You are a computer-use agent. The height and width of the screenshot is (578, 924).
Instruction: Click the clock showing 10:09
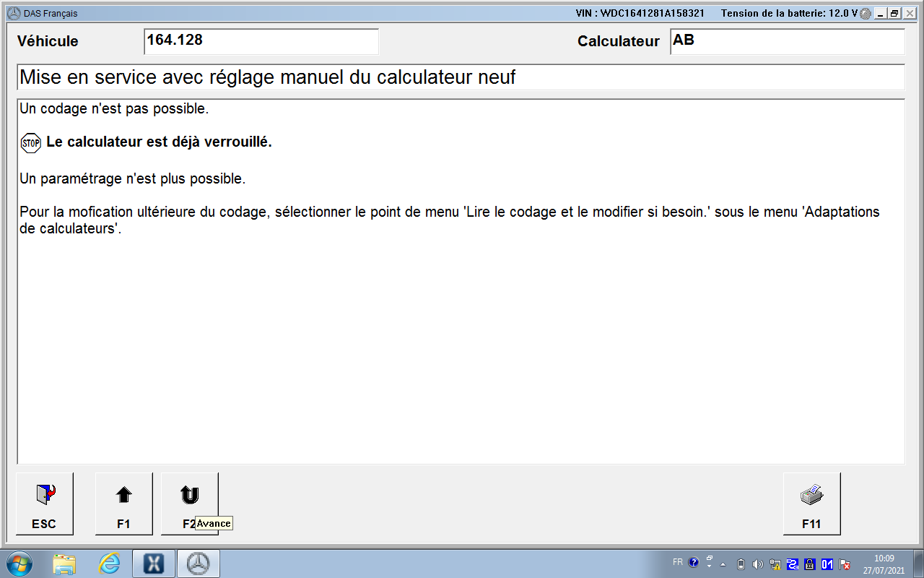pyautogui.click(x=884, y=558)
